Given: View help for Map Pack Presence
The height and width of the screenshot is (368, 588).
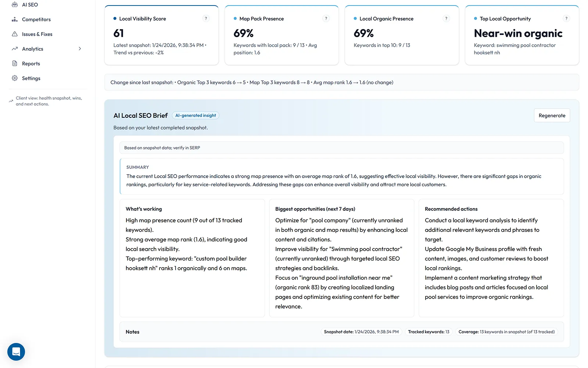Looking at the screenshot, I should (326, 18).
